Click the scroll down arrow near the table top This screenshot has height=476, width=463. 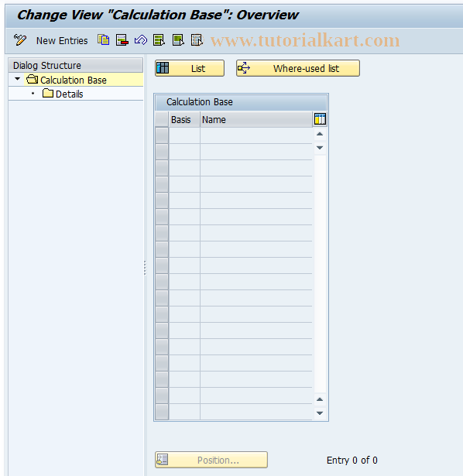320,148
